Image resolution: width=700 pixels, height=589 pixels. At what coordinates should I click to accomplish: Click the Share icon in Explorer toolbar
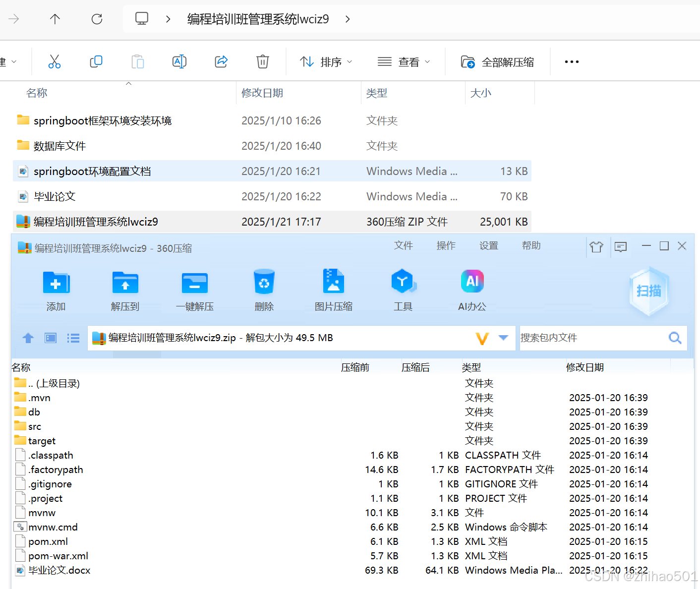coord(221,61)
